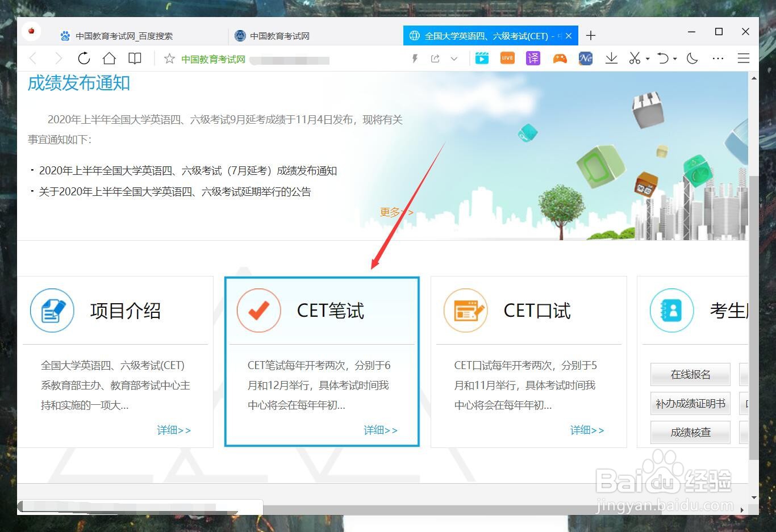Open reading mode book icon

click(135, 58)
